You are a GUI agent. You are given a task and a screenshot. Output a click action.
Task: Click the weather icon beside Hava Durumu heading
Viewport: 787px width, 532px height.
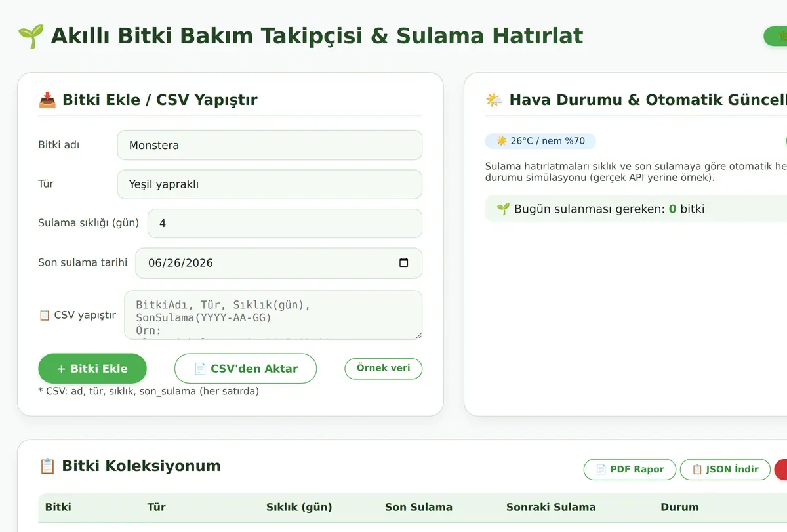click(494, 100)
